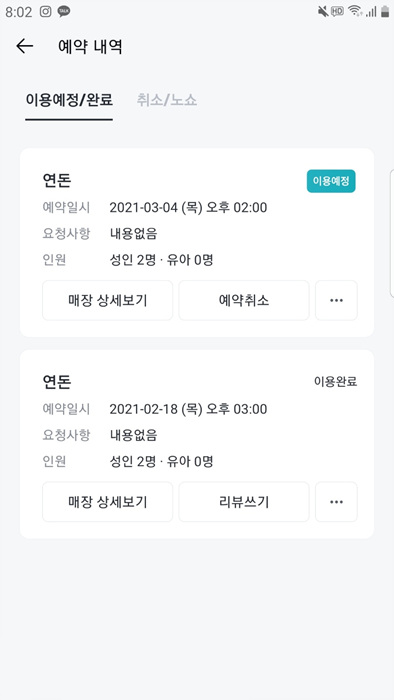
Task: Select the 이용예정/완료 tab
Action: pos(69,100)
